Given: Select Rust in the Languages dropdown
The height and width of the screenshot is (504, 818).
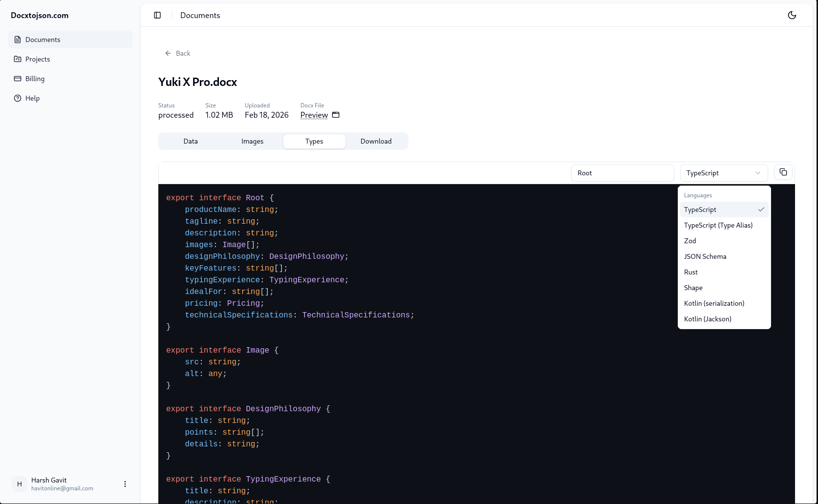Looking at the screenshot, I should [690, 272].
